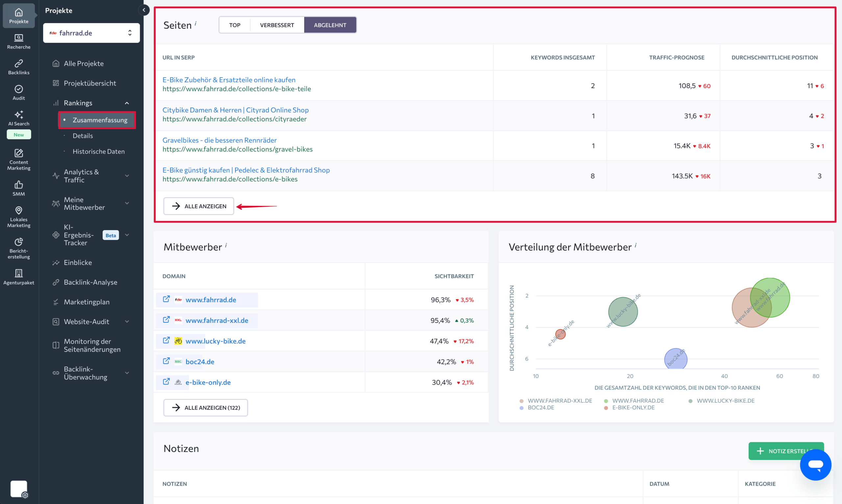The height and width of the screenshot is (504, 842).
Task: Collapse the Rankings menu section
Action: click(x=127, y=103)
